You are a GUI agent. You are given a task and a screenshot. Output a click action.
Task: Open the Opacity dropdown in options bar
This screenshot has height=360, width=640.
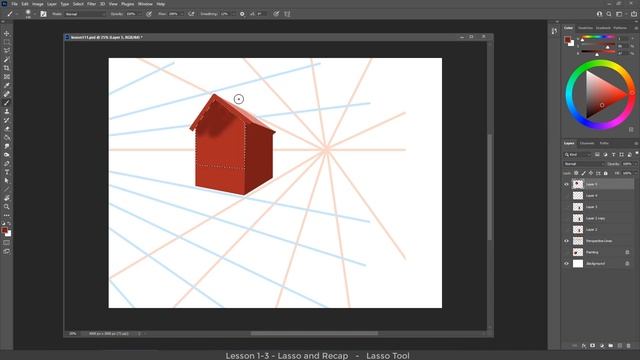click(x=139, y=14)
